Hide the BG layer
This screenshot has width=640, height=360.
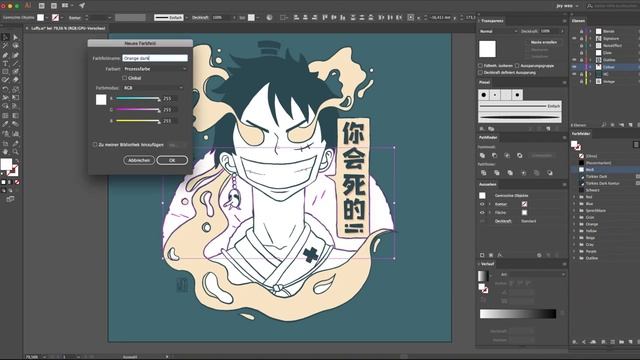(574, 74)
